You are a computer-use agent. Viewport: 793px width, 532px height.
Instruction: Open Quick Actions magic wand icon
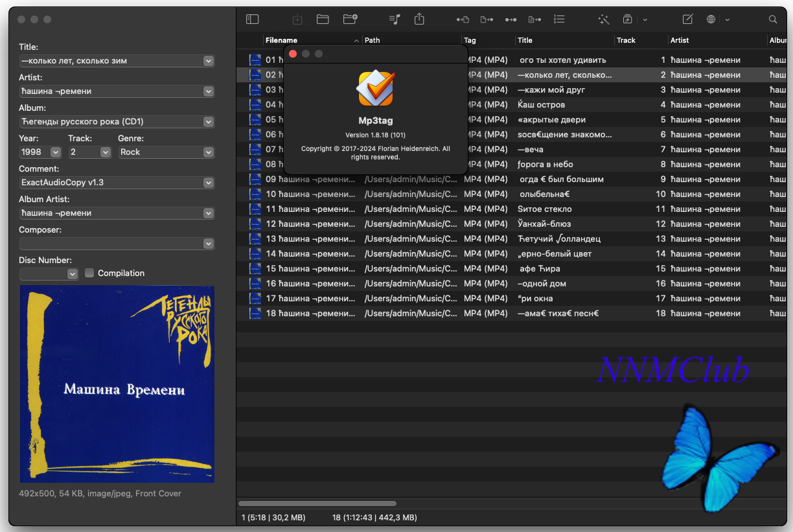point(604,19)
